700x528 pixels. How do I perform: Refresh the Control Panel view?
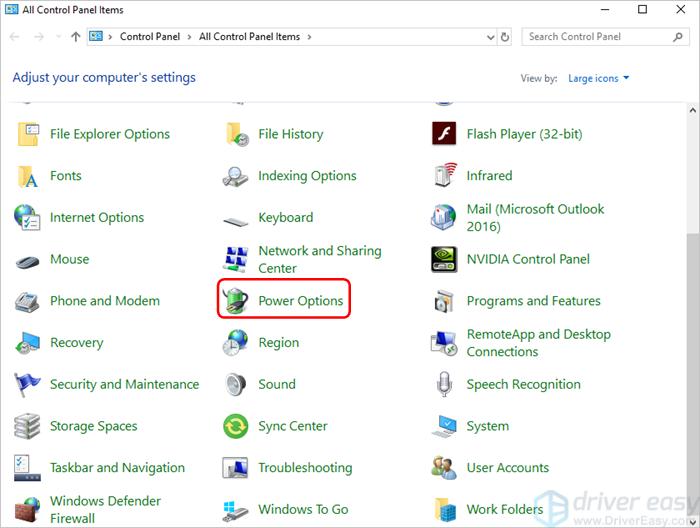(x=505, y=37)
